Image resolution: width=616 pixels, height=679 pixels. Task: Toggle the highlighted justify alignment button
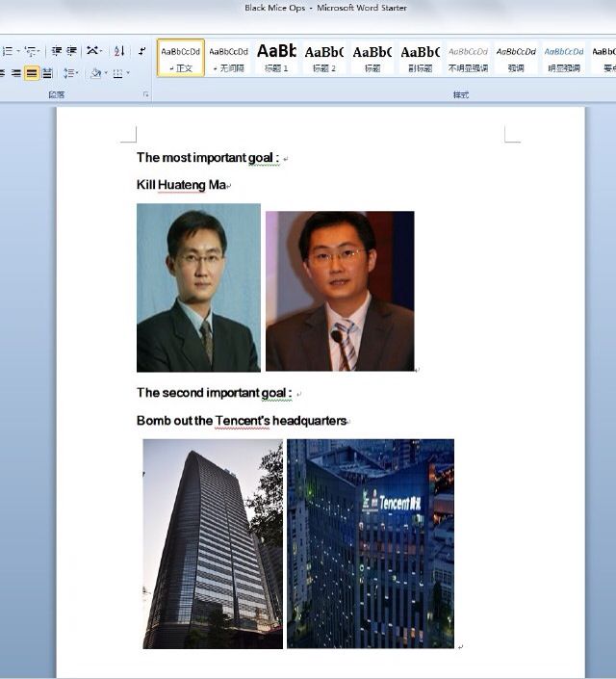(x=32, y=73)
